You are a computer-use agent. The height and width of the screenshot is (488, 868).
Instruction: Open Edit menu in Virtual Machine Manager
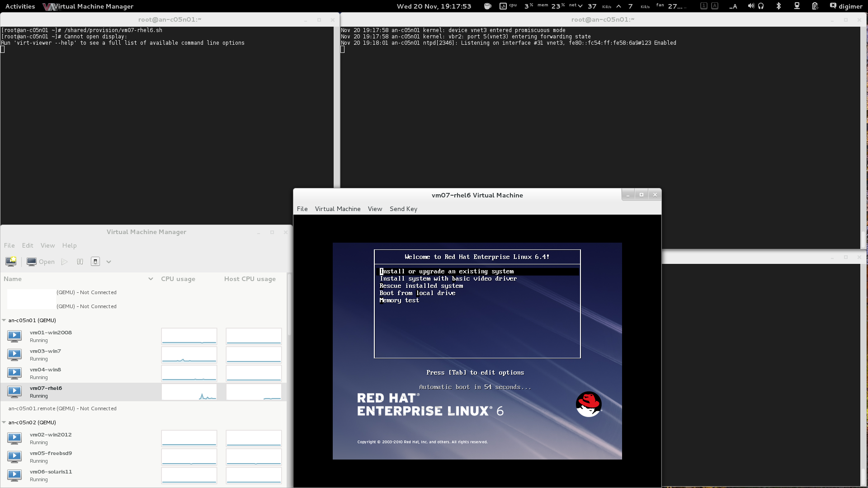tap(28, 245)
